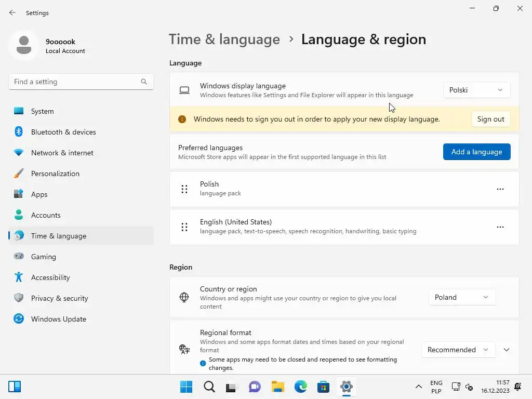Open Microsoft Store from the taskbar
Image resolution: width=532 pixels, height=399 pixels.
point(323,387)
